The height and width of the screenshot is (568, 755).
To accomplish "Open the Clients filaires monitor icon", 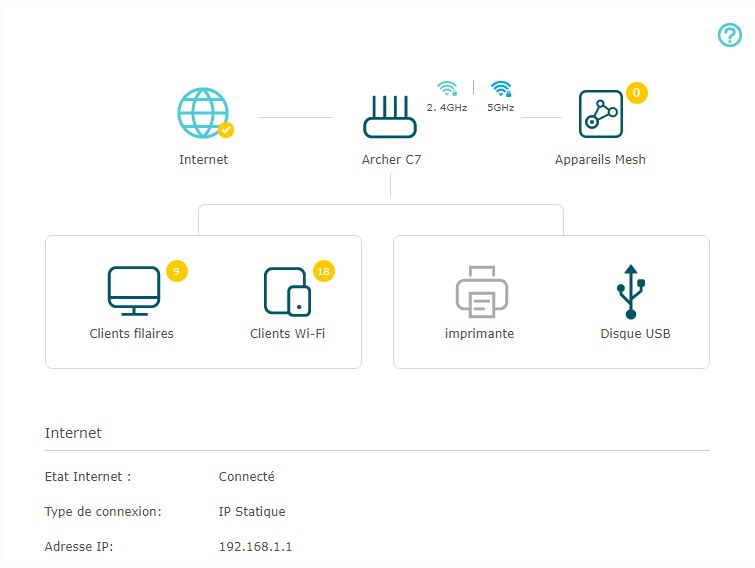I will click(x=134, y=291).
